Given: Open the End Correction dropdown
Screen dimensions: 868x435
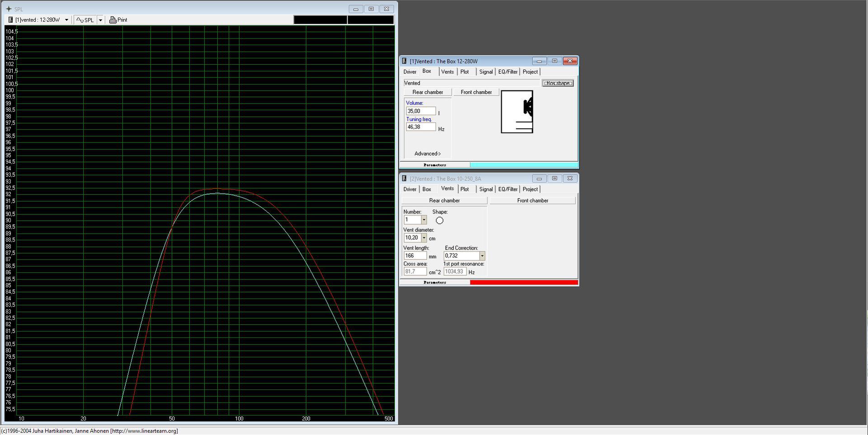Looking at the screenshot, I should coord(482,256).
